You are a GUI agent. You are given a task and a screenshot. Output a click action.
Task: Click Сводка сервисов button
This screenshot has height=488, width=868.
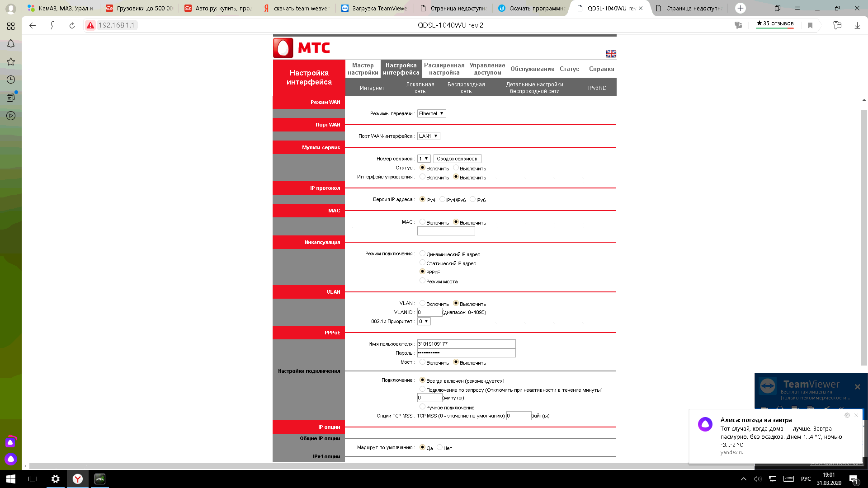click(457, 159)
